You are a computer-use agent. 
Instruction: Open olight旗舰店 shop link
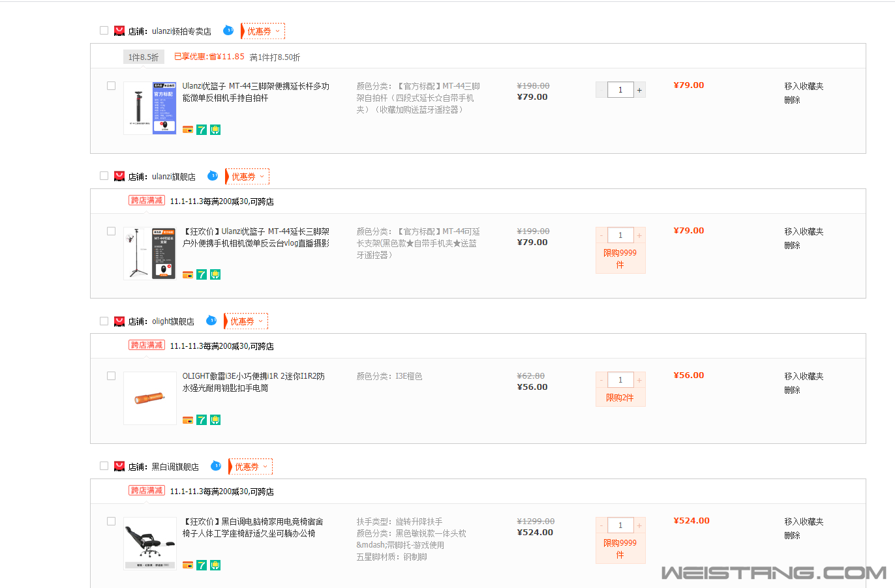tap(173, 321)
